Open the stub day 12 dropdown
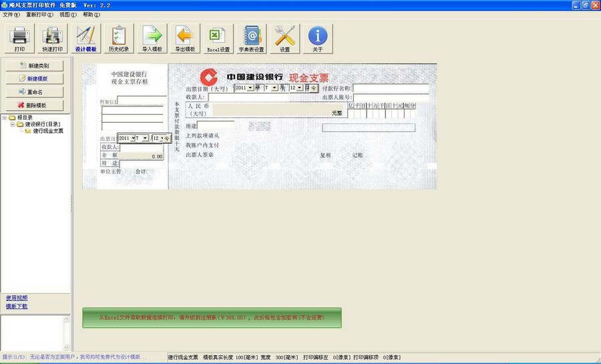The width and height of the screenshot is (601, 364). click(162, 138)
